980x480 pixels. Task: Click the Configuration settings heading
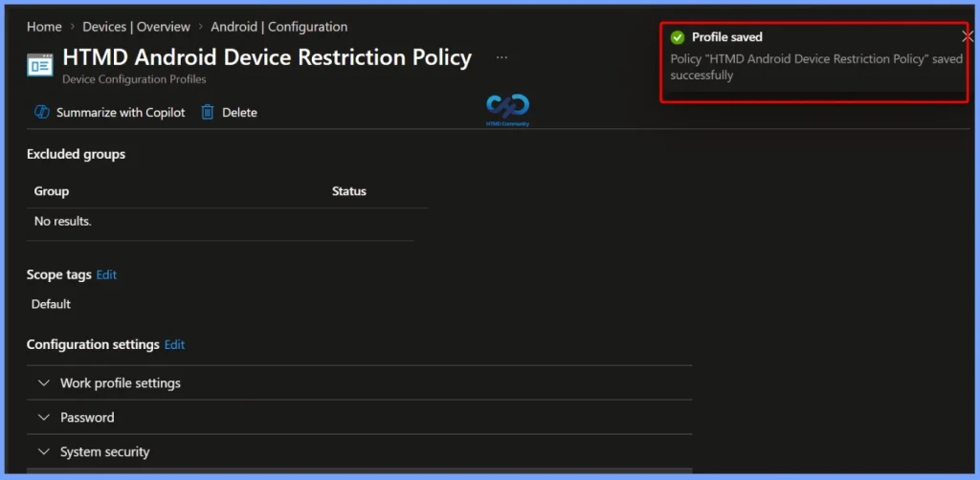(x=93, y=344)
